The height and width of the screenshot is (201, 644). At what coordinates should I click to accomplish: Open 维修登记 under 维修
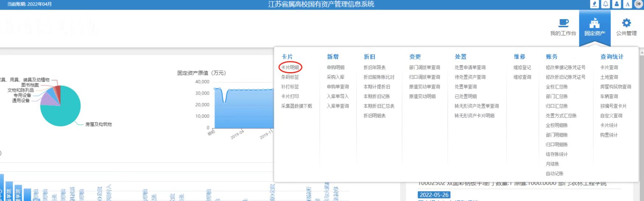[522, 67]
